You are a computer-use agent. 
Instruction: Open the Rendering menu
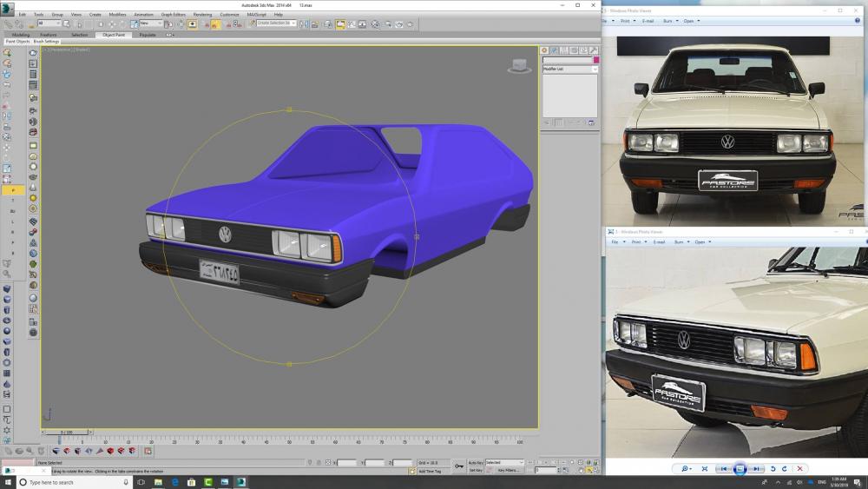pos(201,15)
